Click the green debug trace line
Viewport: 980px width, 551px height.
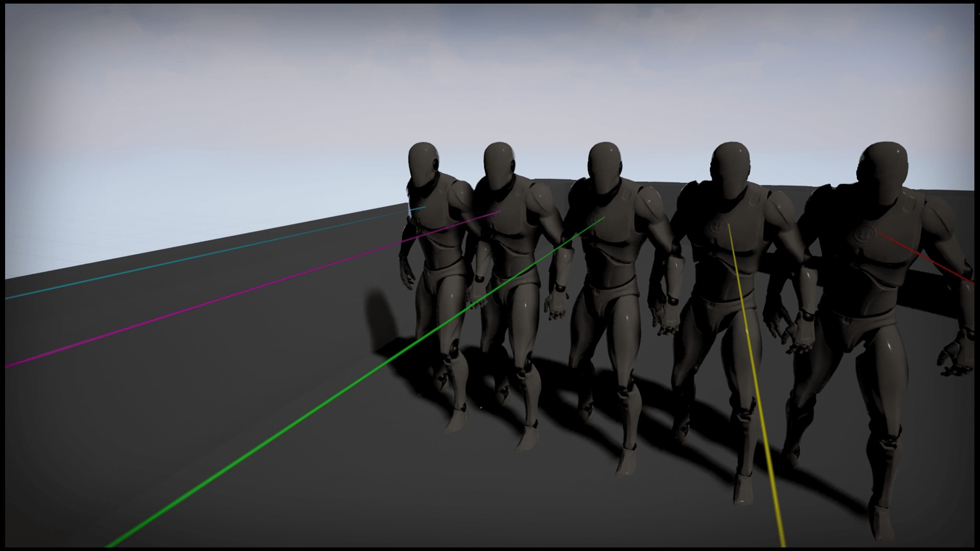[x=356, y=382]
